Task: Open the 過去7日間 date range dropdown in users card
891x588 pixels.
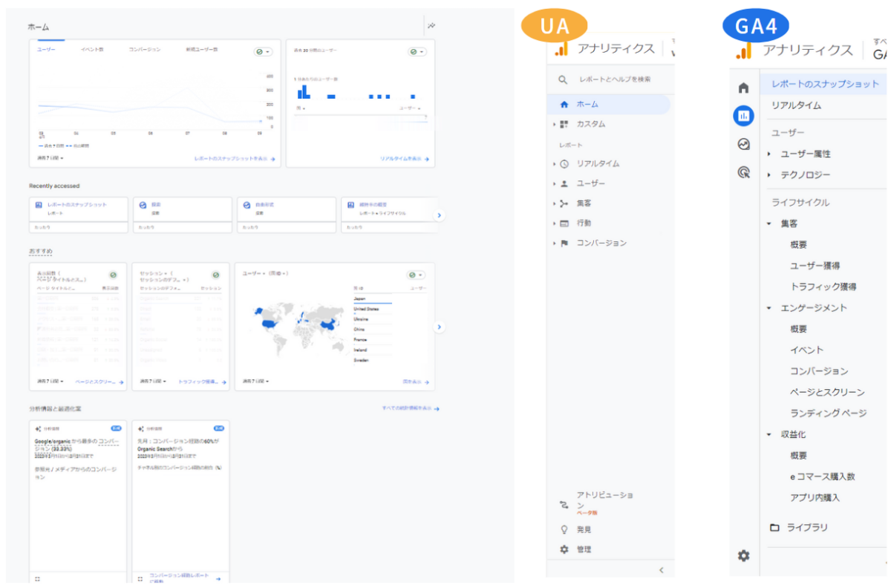Action: (50, 158)
